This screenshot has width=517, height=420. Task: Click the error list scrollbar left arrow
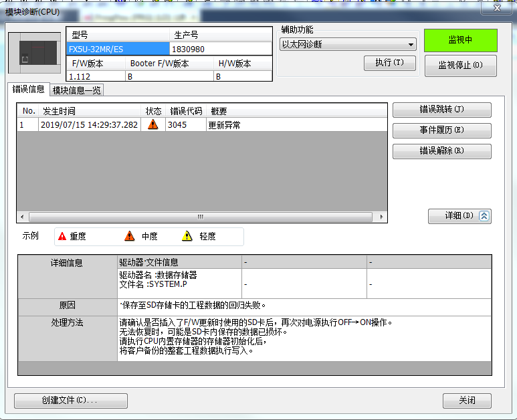point(22,217)
